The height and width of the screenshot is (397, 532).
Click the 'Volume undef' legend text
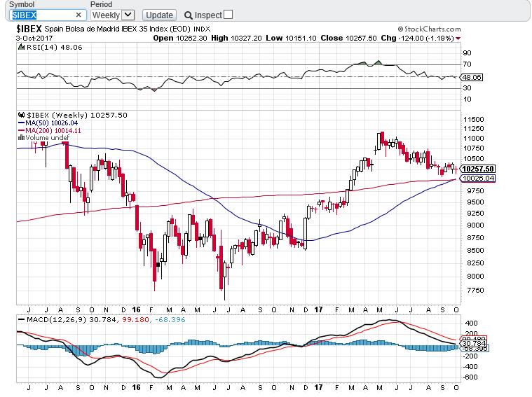48,137
